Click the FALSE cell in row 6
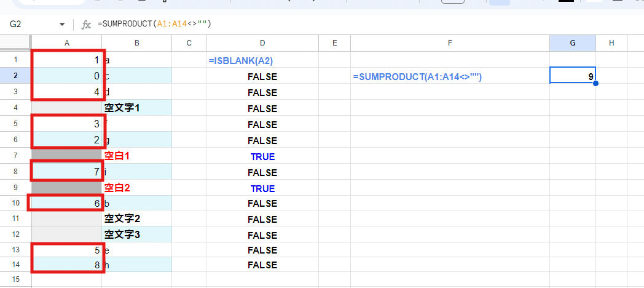 [x=262, y=141]
